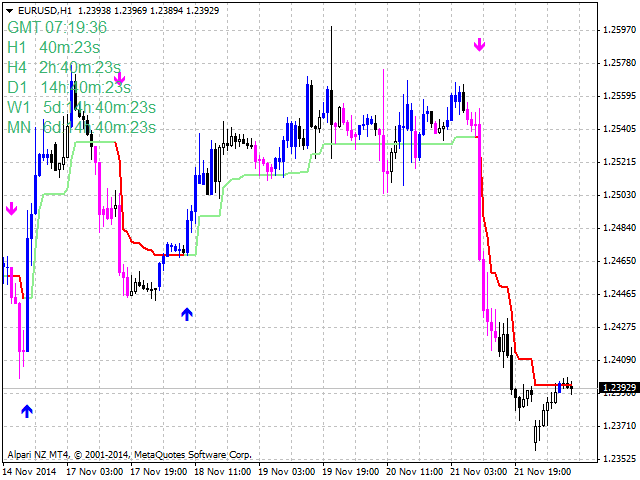Select the magenta sell arrow at top right
The width and height of the screenshot is (640, 480).
click(479, 44)
